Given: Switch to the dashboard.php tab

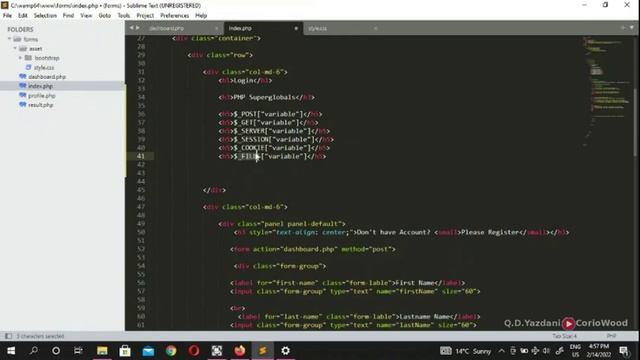Looking at the screenshot, I should [x=167, y=28].
